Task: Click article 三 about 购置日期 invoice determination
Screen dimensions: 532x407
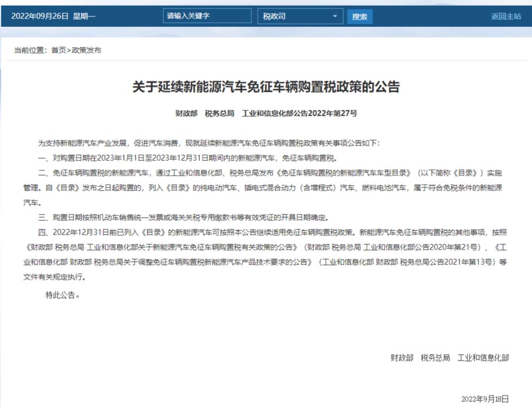Action: point(183,217)
